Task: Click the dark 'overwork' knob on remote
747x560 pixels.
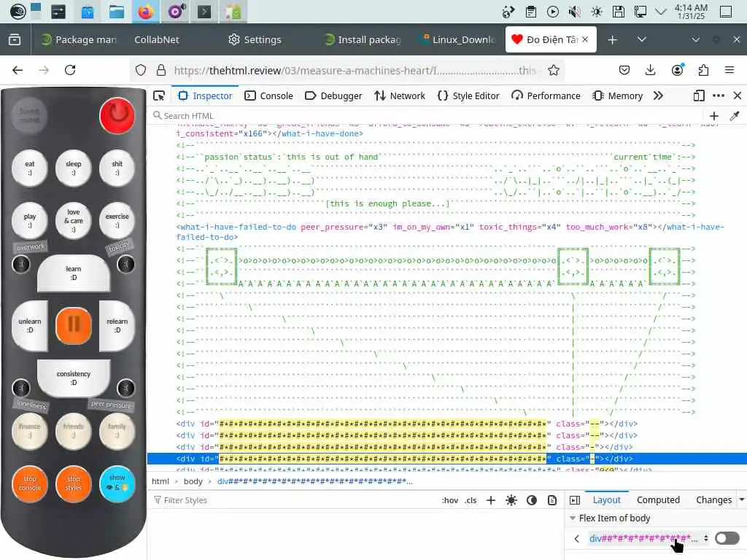Action: pyautogui.click(x=21, y=264)
